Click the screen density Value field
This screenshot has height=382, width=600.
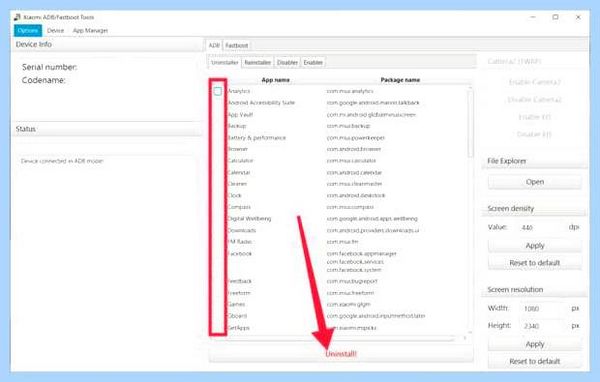pyautogui.click(x=542, y=227)
